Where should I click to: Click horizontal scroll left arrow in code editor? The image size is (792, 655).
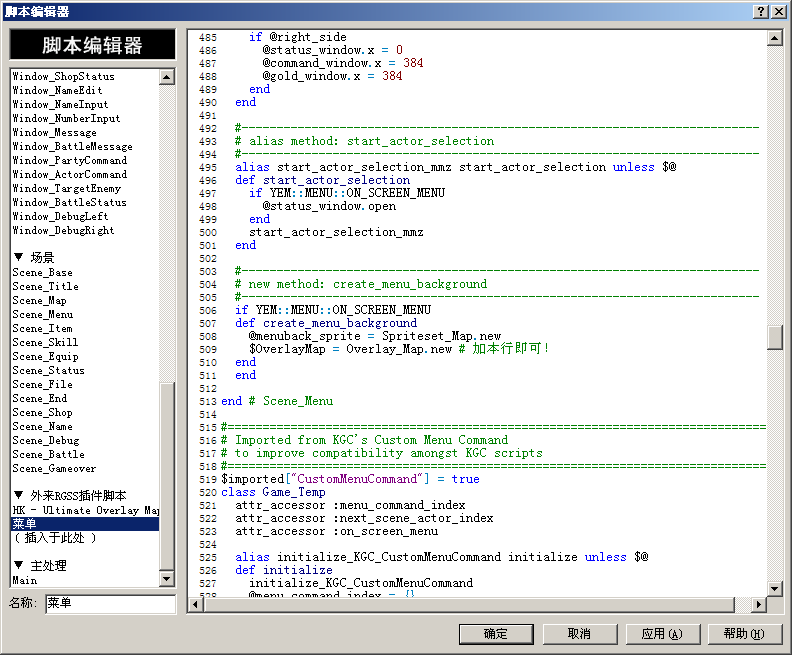click(196, 604)
